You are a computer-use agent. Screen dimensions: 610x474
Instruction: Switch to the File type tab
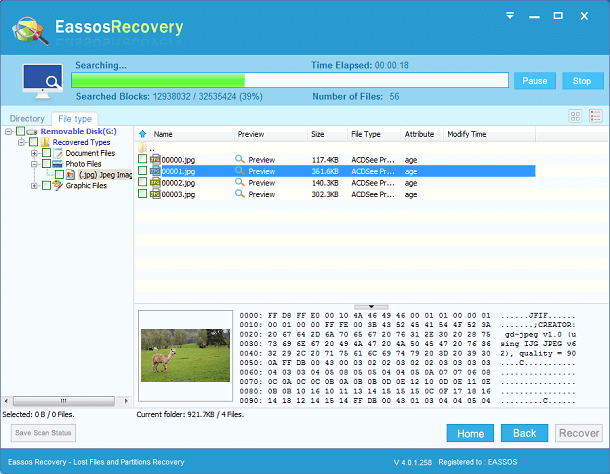pyautogui.click(x=75, y=118)
